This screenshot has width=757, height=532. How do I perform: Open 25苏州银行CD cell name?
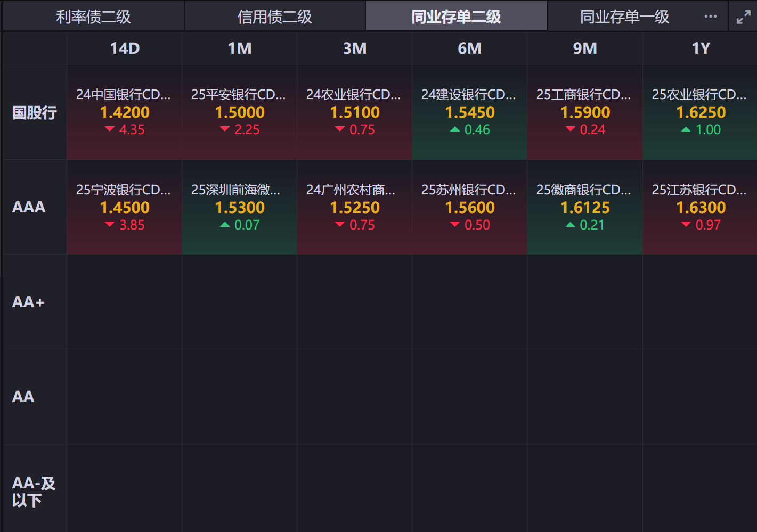coord(468,190)
